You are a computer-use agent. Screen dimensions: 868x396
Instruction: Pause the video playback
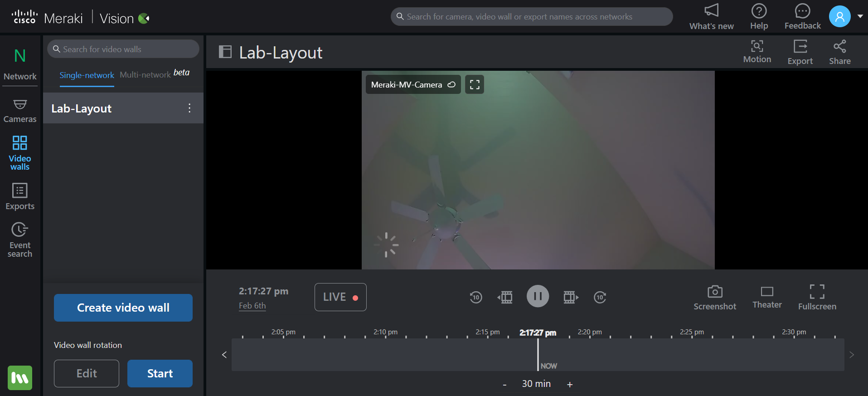538,296
